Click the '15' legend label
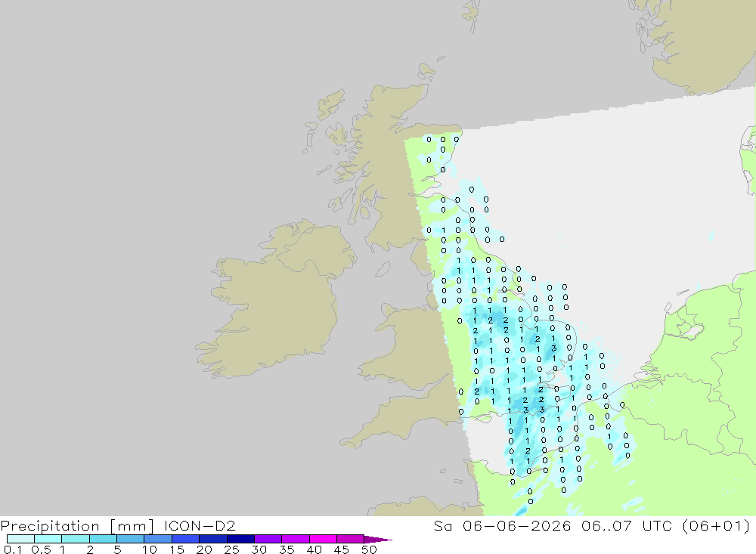The image size is (756, 554). (x=177, y=549)
